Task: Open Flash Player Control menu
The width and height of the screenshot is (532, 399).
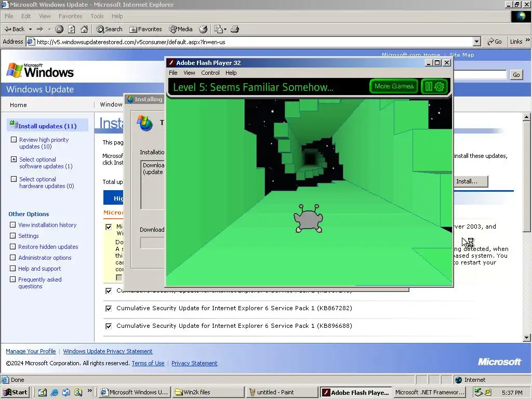Action: pos(210,73)
